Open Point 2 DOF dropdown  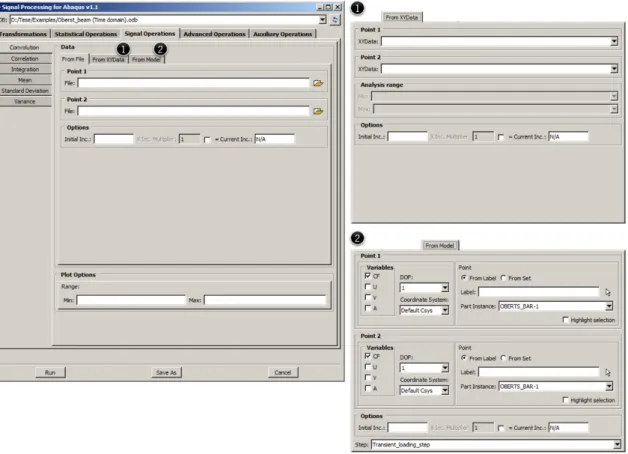click(445, 368)
